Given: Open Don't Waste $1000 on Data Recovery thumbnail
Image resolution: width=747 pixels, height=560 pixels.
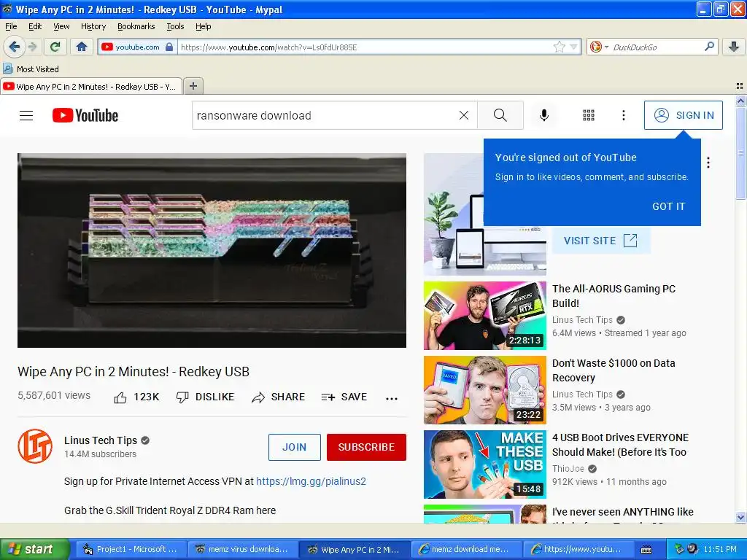Looking at the screenshot, I should pos(485,390).
